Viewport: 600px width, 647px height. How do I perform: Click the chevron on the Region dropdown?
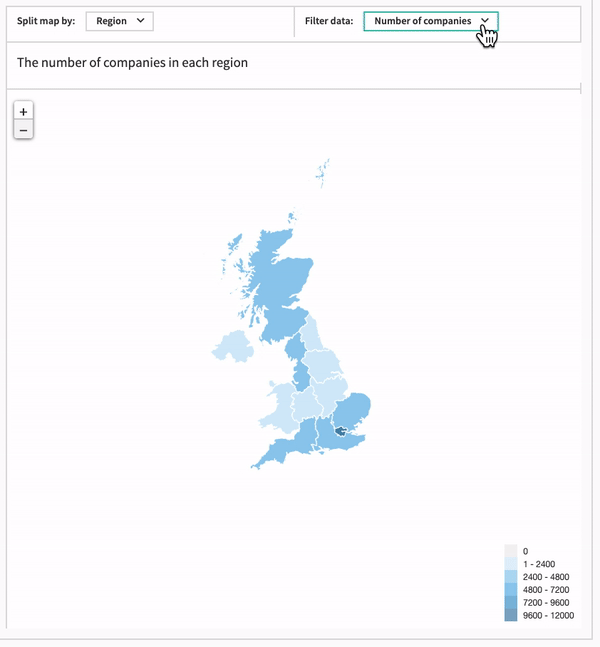point(141,21)
